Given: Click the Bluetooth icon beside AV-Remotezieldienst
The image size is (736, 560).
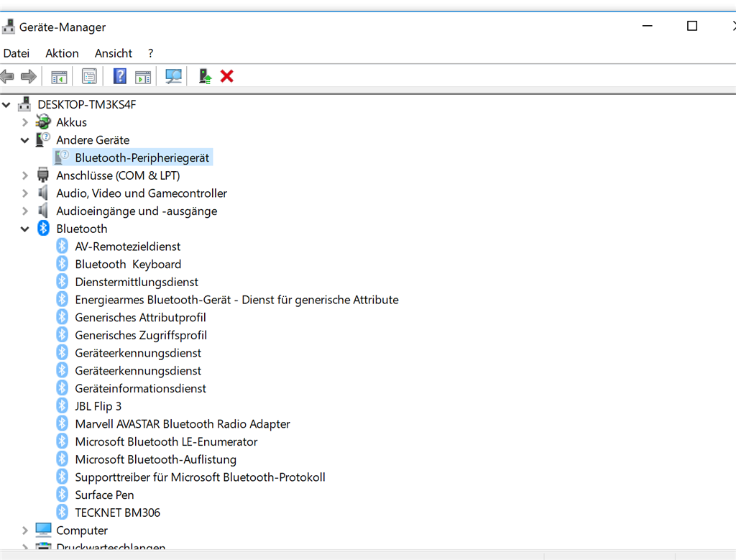Looking at the screenshot, I should 62,246.
